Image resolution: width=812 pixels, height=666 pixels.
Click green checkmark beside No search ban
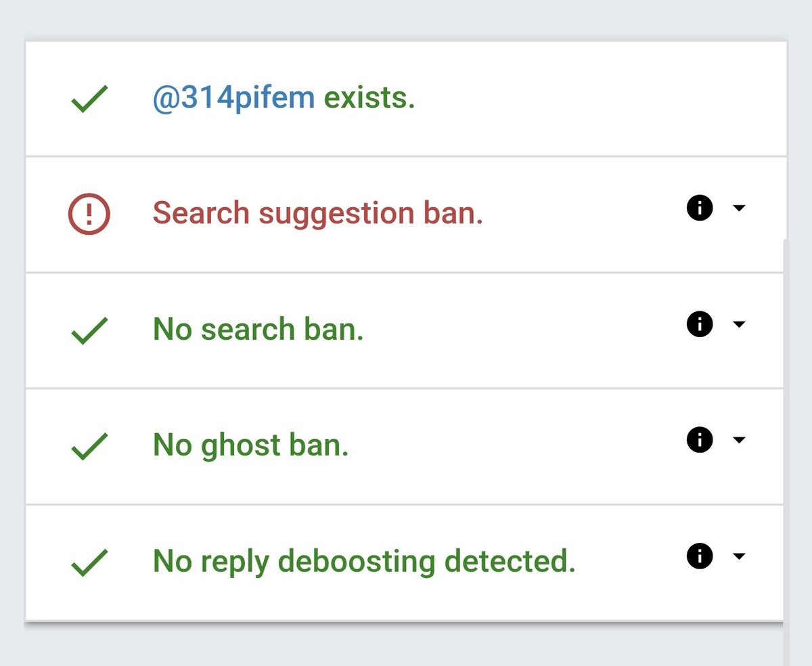pos(89,331)
